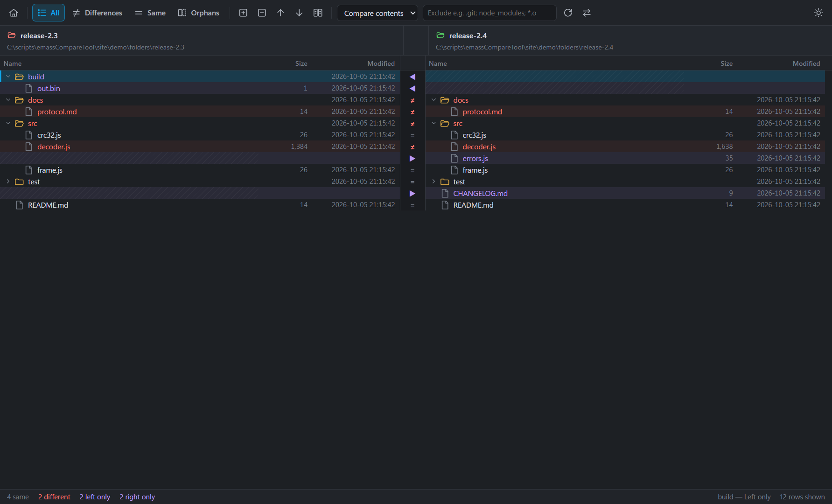Click not-equal marker for protocol.md
Screen dimensions: 832x504
coord(413,112)
